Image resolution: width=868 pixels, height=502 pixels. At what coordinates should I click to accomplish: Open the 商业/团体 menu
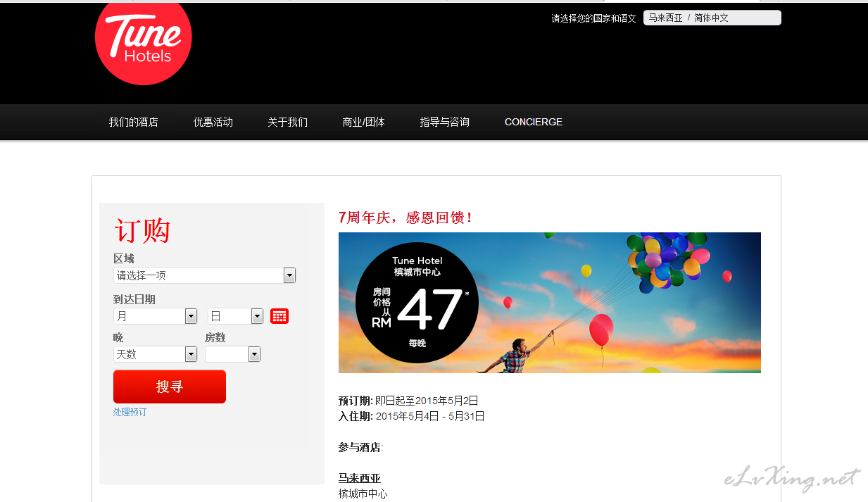click(x=363, y=122)
